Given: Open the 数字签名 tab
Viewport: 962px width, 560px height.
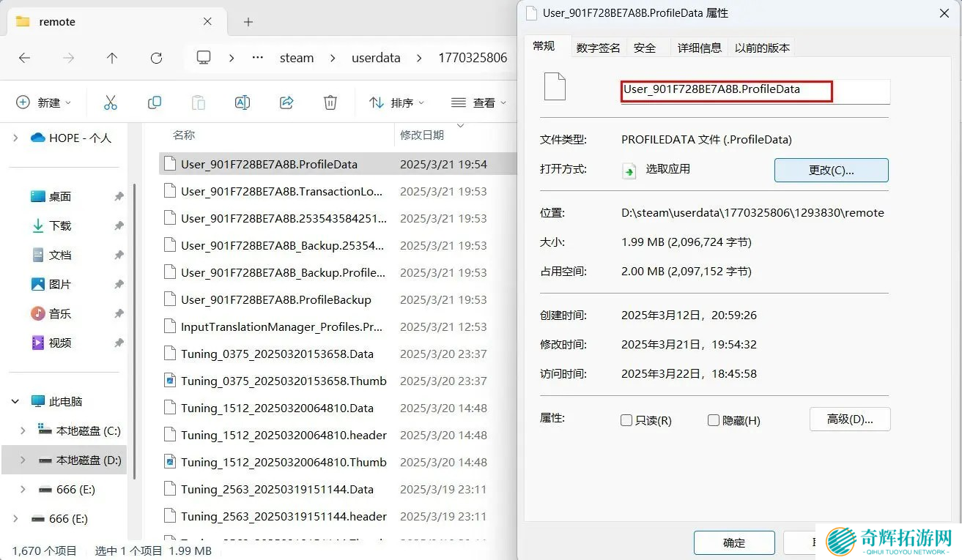Looking at the screenshot, I should [x=598, y=48].
